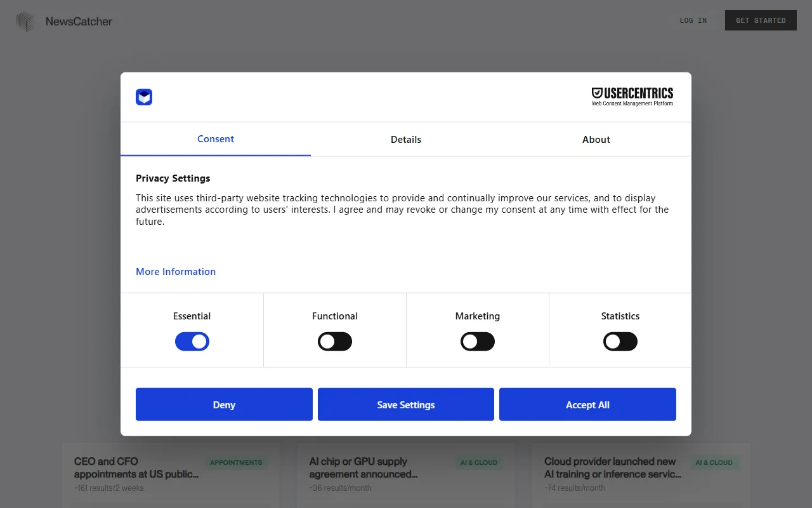812x508 pixels.
Task: Click the Marketing category label
Action: [478, 316]
